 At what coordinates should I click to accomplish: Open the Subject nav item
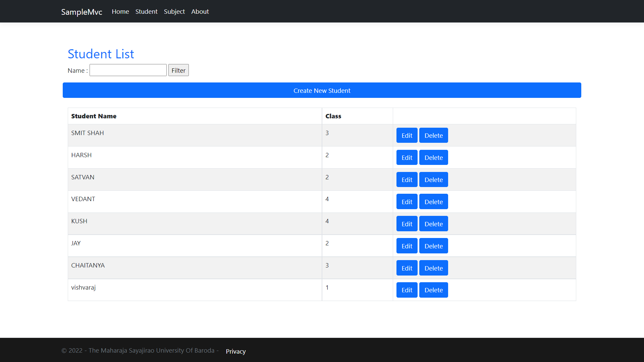coord(174,11)
